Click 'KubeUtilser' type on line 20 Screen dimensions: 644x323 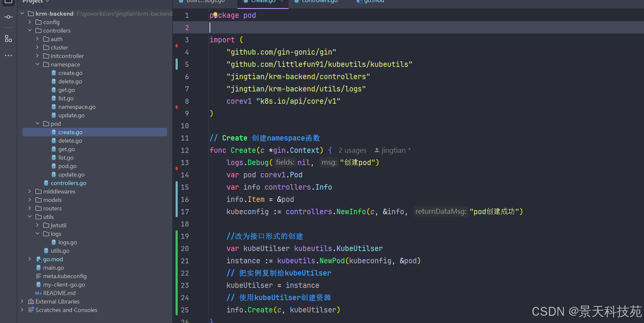point(360,248)
